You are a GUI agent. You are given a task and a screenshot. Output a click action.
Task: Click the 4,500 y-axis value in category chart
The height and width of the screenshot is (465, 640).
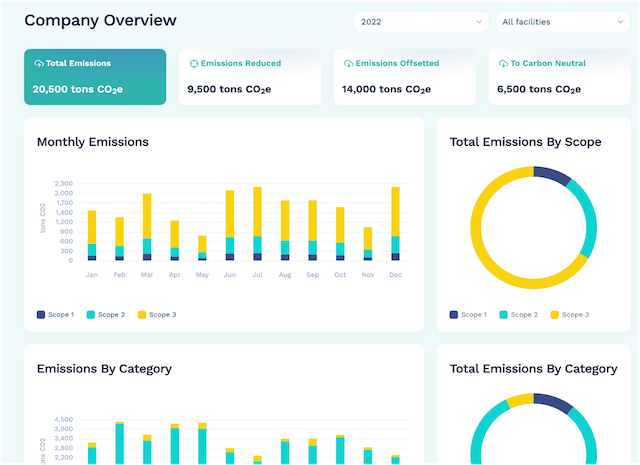click(x=64, y=419)
